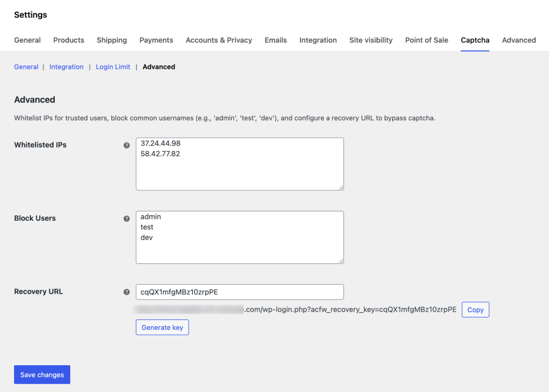Open the top-level Advanced settings tab
The image size is (549, 392).
[519, 40]
